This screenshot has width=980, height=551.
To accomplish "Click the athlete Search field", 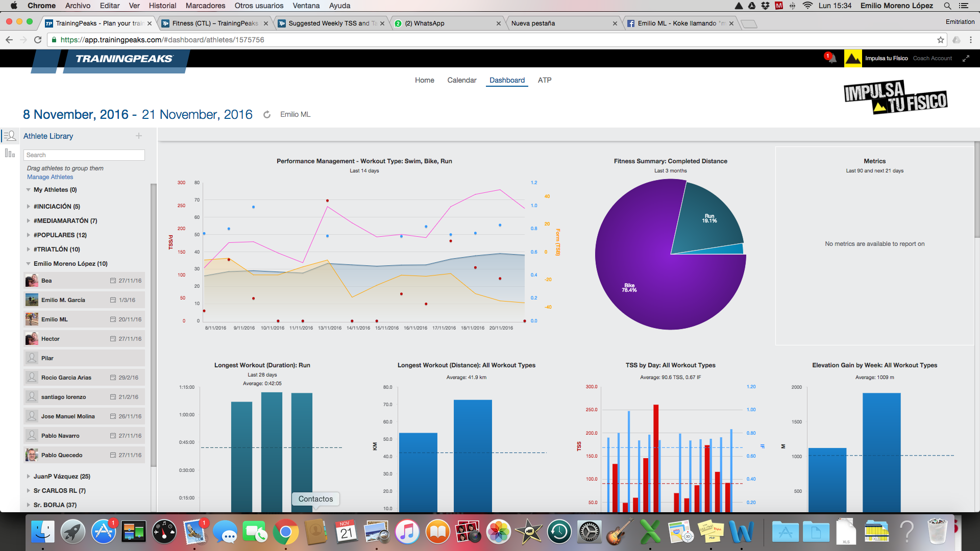I will point(84,155).
